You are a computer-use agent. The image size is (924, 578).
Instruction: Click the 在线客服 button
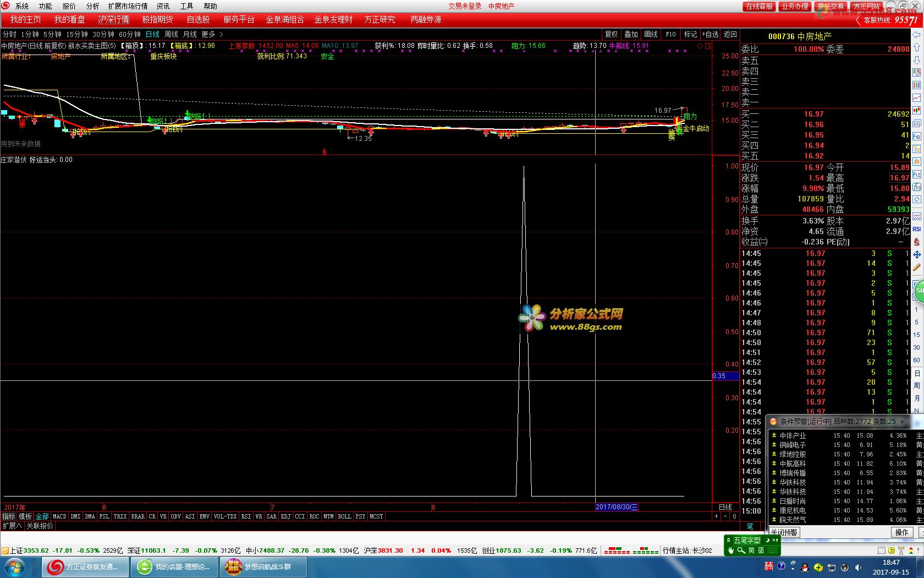coord(760,6)
